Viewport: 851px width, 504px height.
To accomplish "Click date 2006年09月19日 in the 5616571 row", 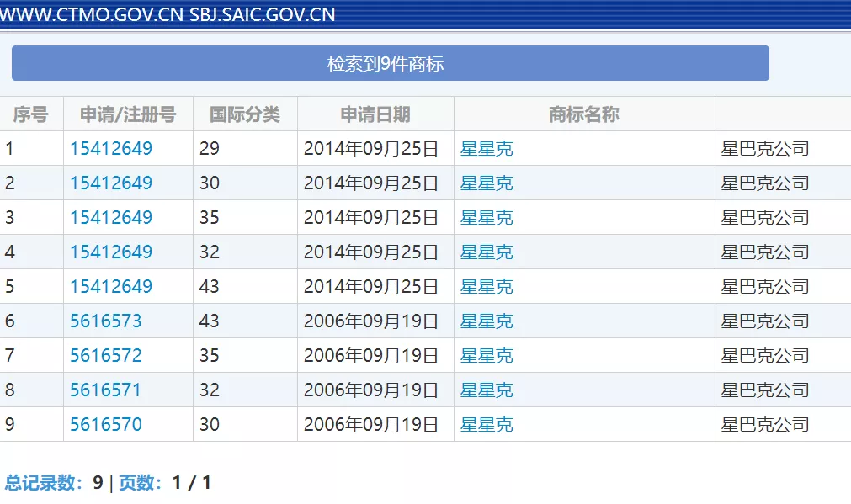I will pos(371,390).
